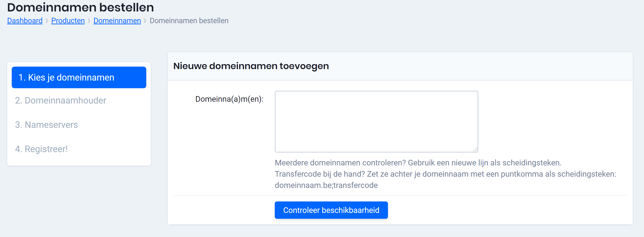Click the breadcrumb text Domeinnamen bestellen
644x237 pixels.
tap(189, 20)
